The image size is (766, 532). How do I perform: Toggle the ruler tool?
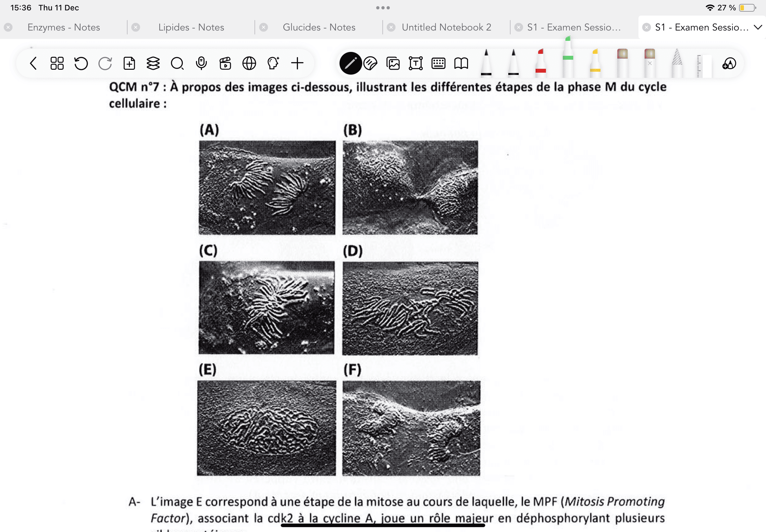(704, 65)
